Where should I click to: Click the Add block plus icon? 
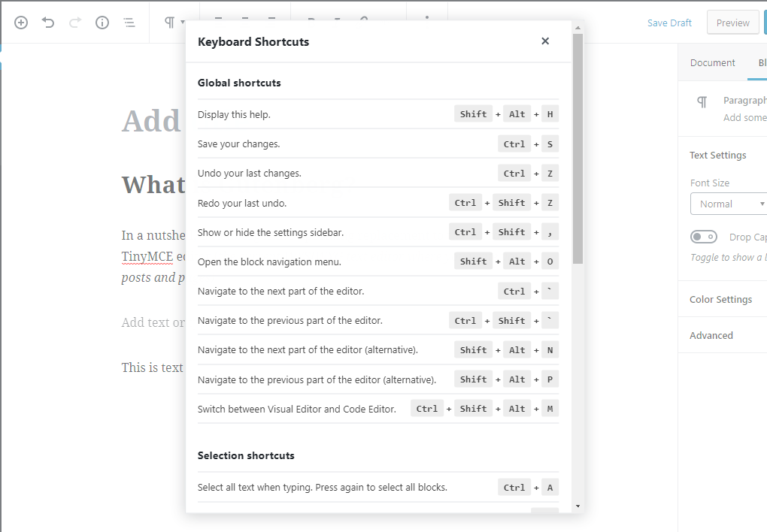click(x=21, y=23)
